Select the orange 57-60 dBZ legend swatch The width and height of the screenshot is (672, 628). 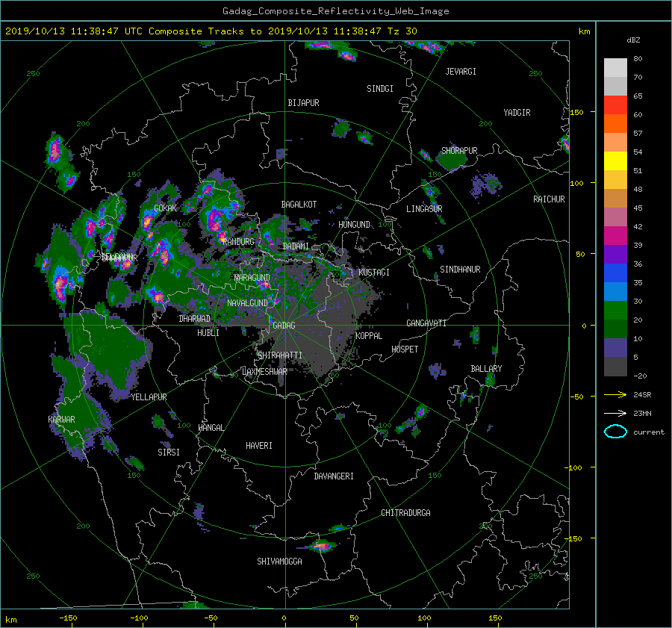615,123
